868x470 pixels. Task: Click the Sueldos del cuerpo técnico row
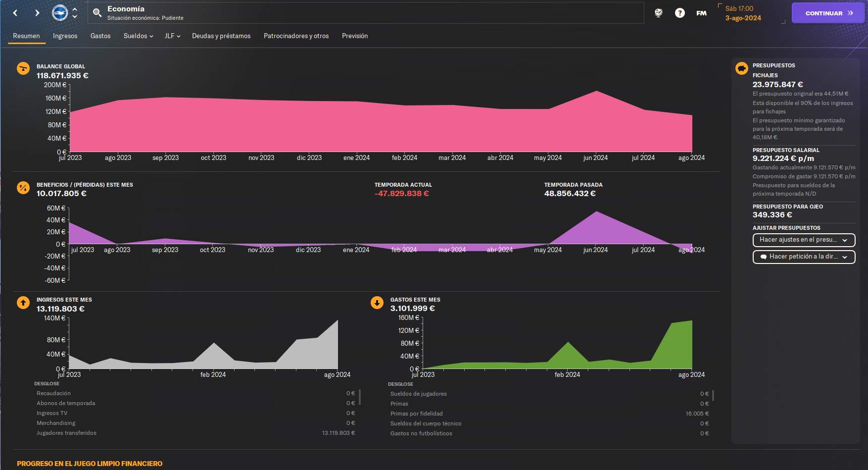(549, 423)
